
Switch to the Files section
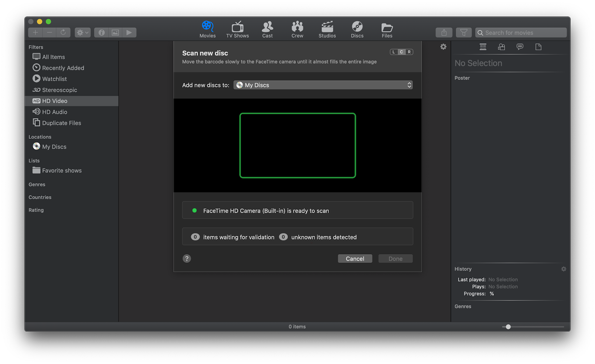[387, 30]
